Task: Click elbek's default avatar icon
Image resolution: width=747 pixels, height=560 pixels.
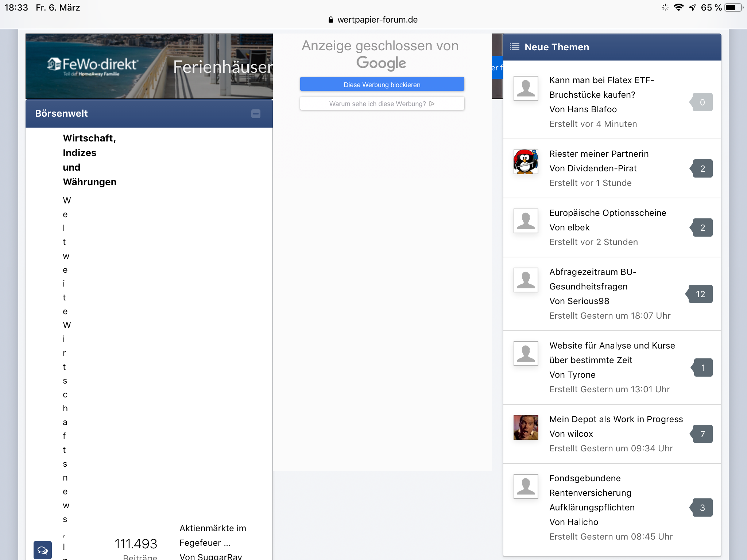Action: pos(526,221)
